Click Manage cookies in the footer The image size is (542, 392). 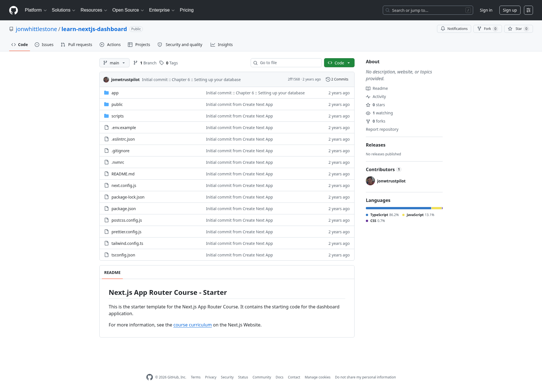[317, 377]
